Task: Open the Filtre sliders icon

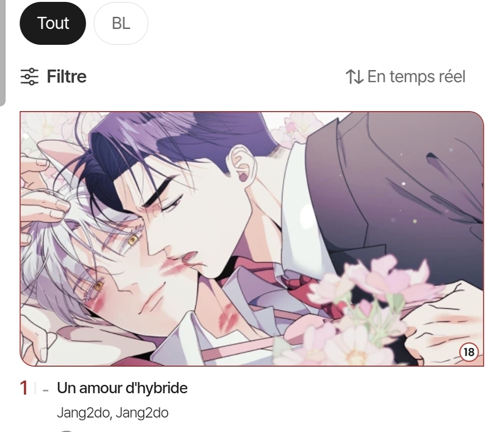Action: click(29, 77)
